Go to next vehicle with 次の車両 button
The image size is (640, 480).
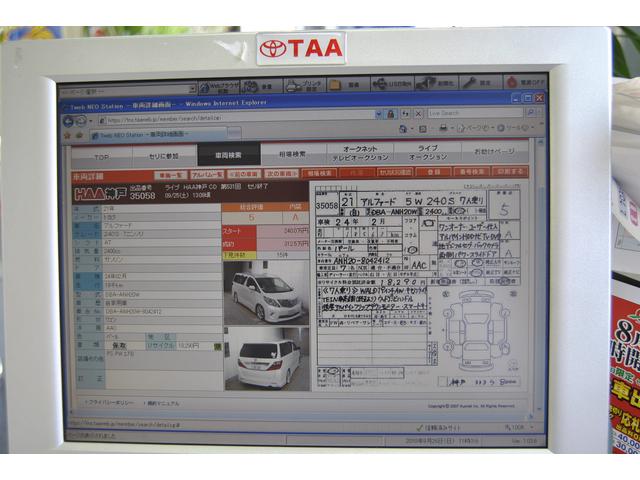281,173
